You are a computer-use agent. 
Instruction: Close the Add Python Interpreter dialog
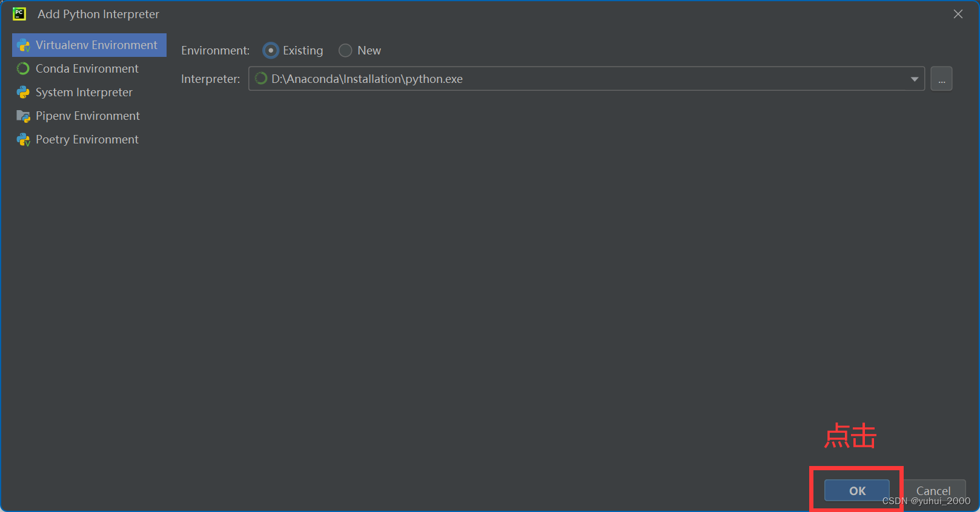(958, 14)
